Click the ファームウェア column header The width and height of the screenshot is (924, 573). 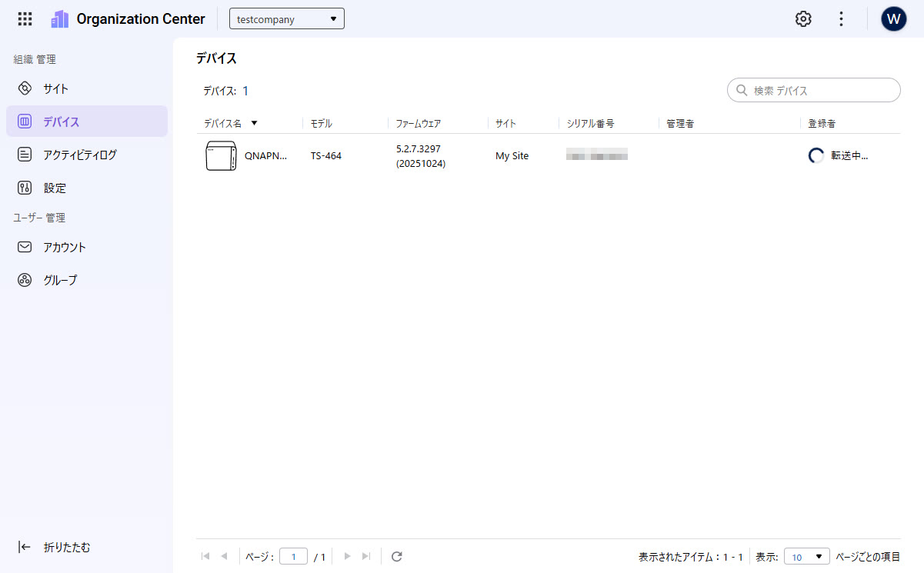click(x=419, y=123)
